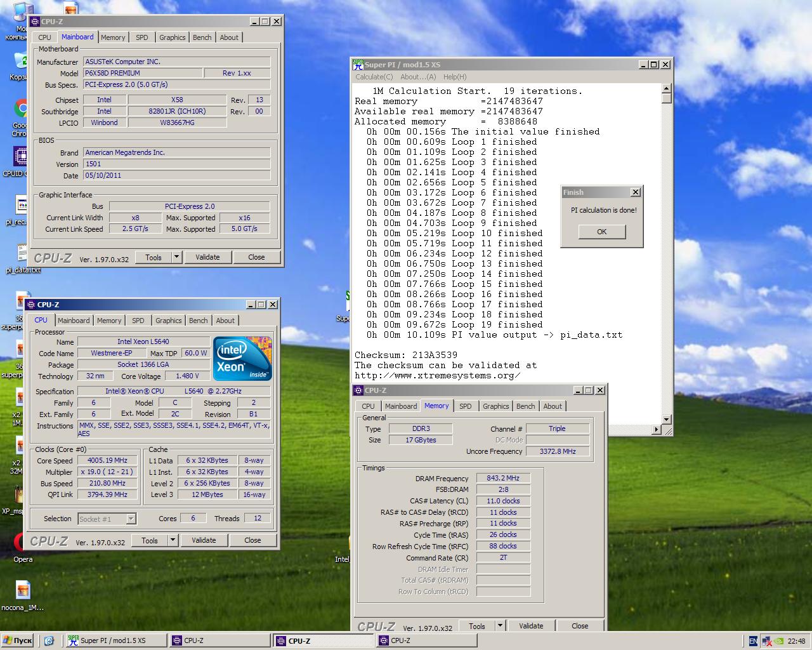Click the CPU-Z Memory window title icon
The height and width of the screenshot is (650, 812).
tap(358, 390)
